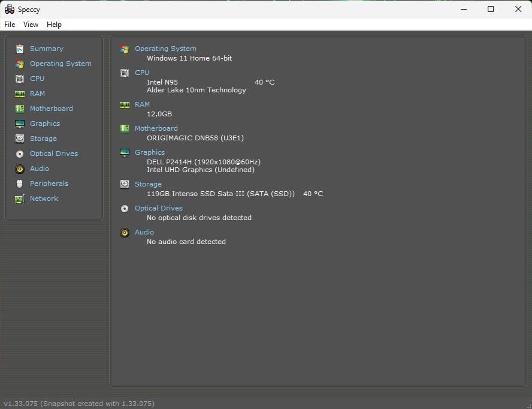Click the Storage heading link in summary
This screenshot has width=532, height=409.
[148, 184]
